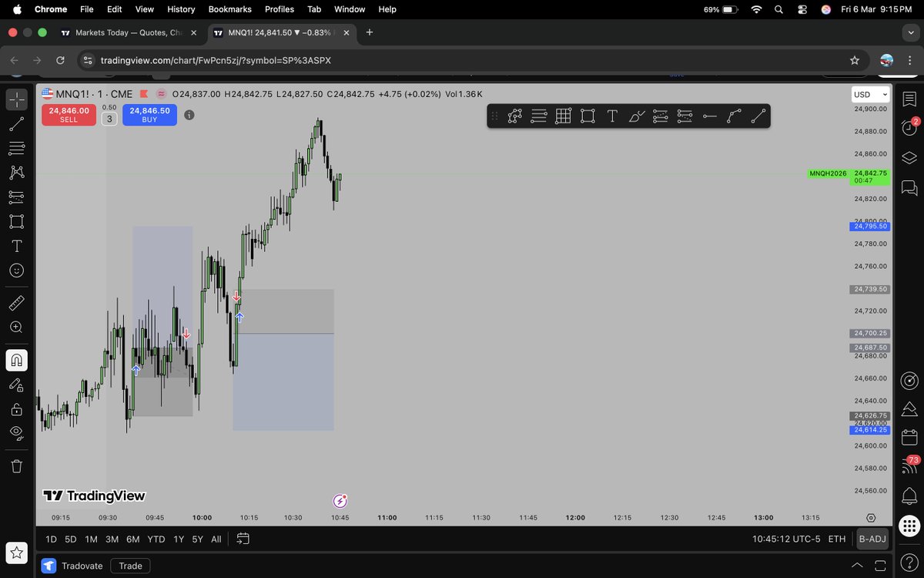Open the apps grid button
Screen dimensions: 924x578
click(x=909, y=526)
